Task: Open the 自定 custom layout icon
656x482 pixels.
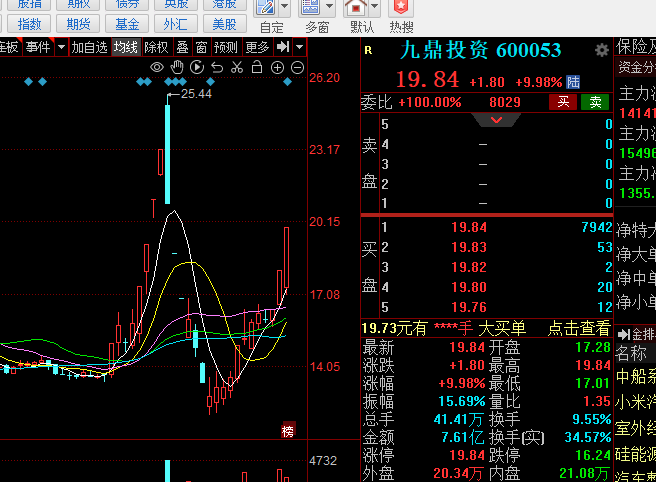Action: click(x=266, y=7)
